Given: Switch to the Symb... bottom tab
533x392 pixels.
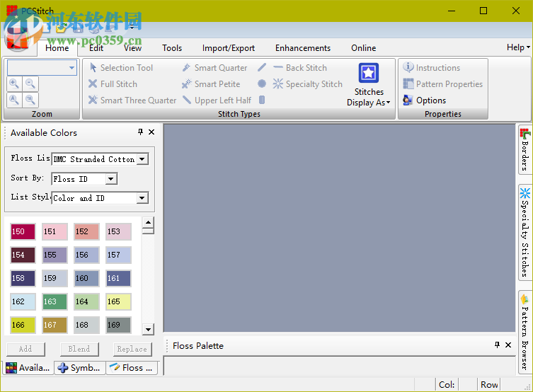Looking at the screenshot, I should click(x=79, y=367).
